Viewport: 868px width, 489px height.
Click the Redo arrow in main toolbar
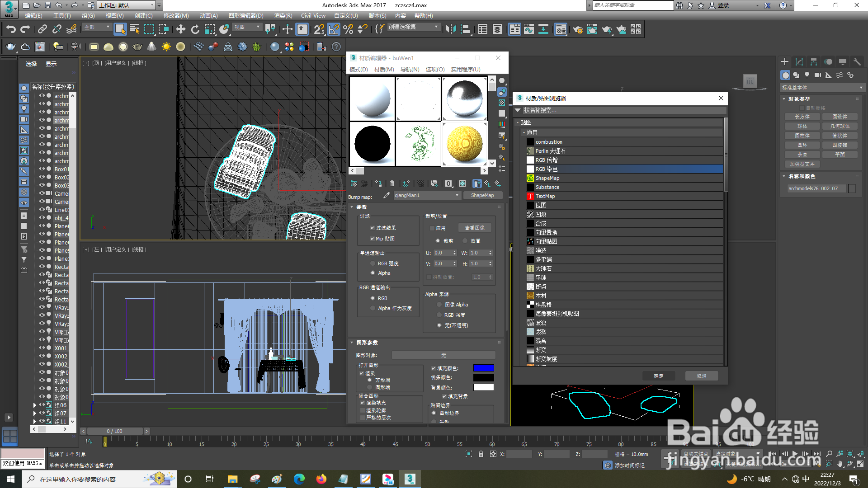pyautogui.click(x=25, y=30)
